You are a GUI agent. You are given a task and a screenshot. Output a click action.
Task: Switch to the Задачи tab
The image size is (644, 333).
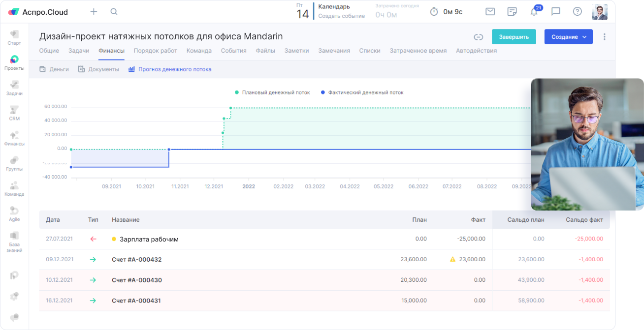[x=79, y=51]
